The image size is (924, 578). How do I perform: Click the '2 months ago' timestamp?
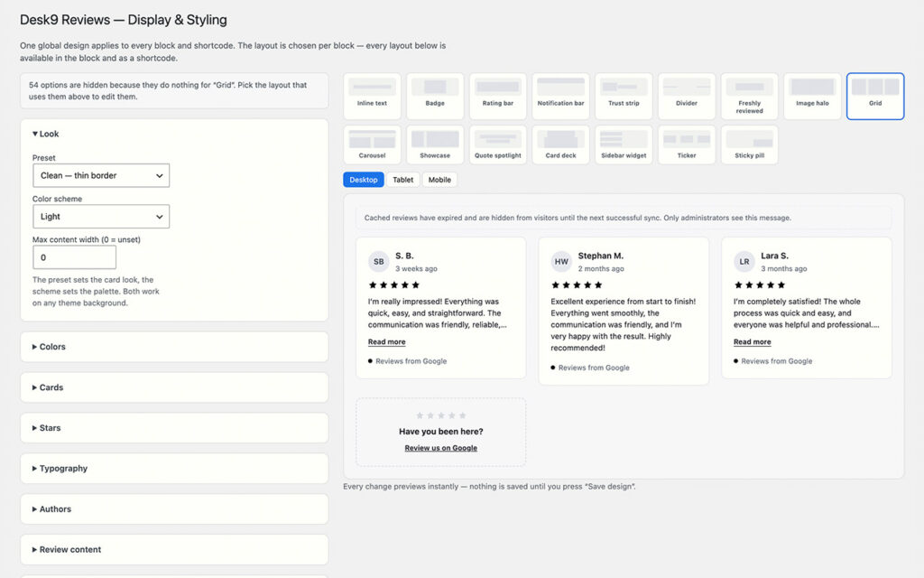[601, 269]
